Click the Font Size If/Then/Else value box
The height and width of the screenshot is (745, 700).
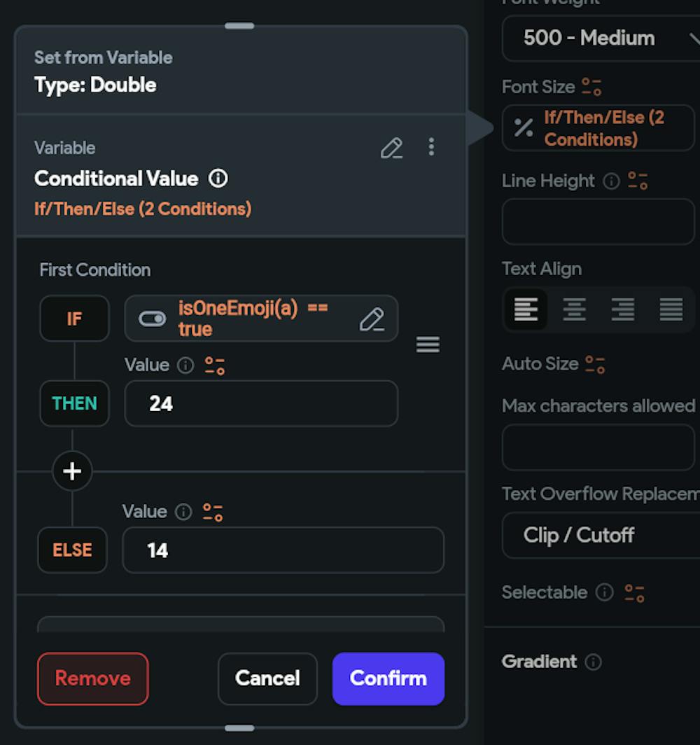pos(598,128)
